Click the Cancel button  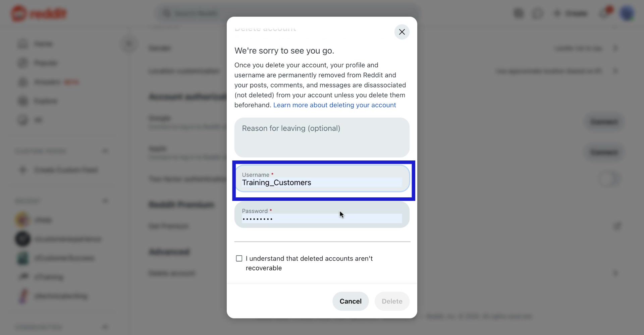351,301
